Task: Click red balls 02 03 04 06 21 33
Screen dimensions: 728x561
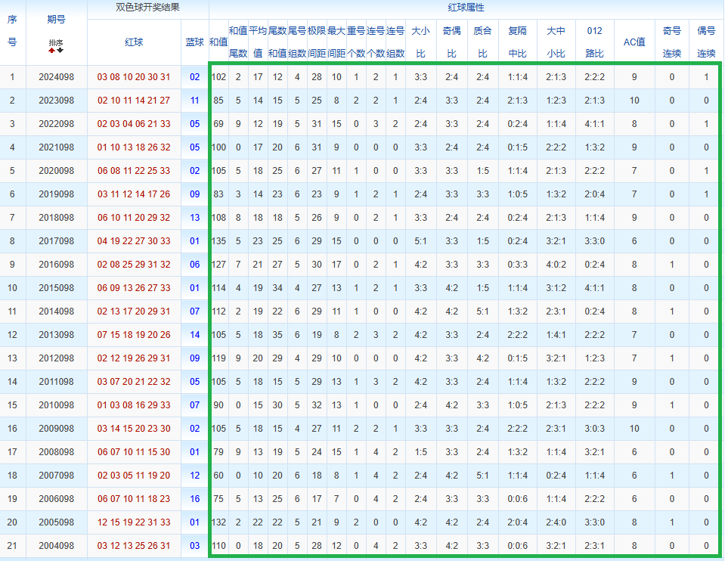Action: click(134, 124)
